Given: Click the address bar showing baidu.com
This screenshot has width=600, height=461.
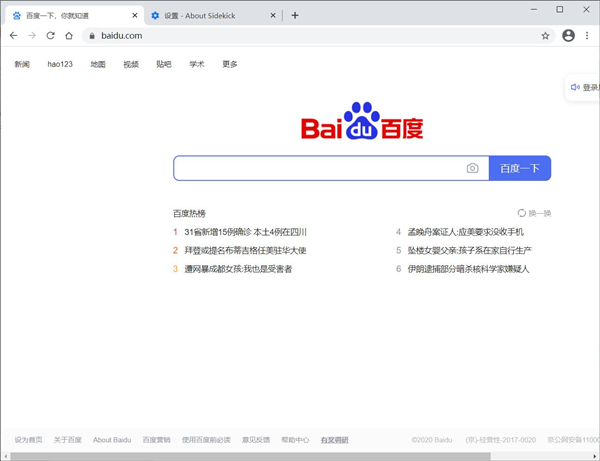Looking at the screenshot, I should 300,35.
